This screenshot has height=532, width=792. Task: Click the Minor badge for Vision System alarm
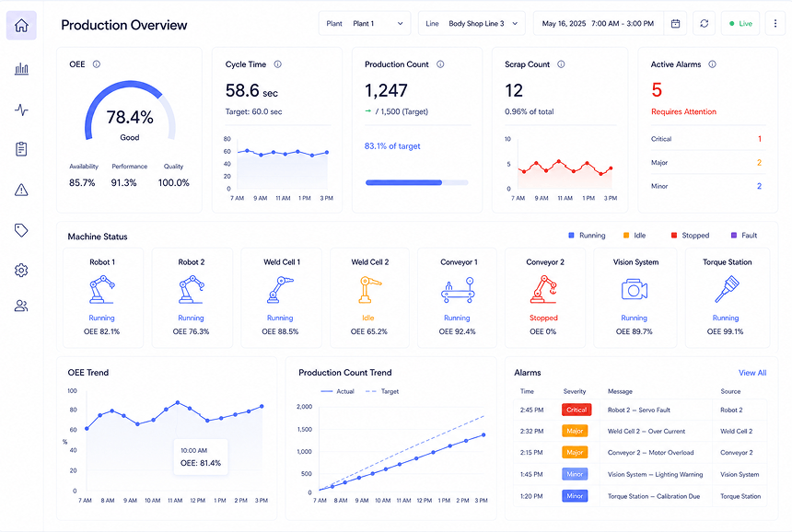click(575, 474)
